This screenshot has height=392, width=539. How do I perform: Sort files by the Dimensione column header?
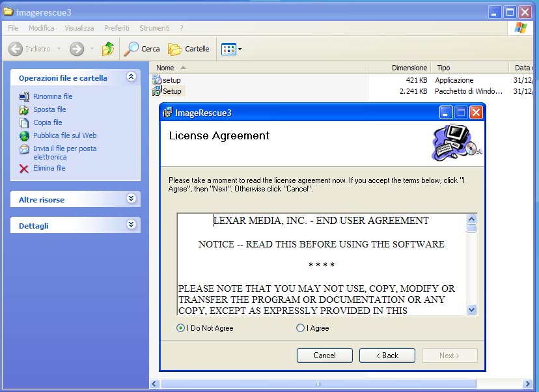[x=400, y=68]
